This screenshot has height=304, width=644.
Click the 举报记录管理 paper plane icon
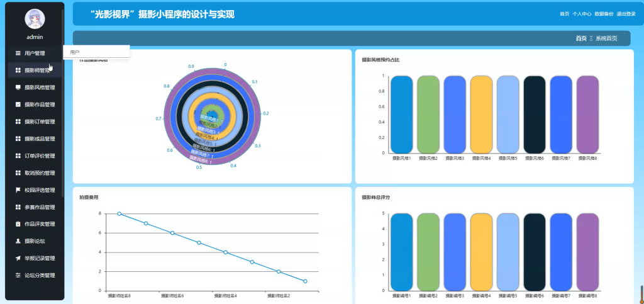click(18, 259)
